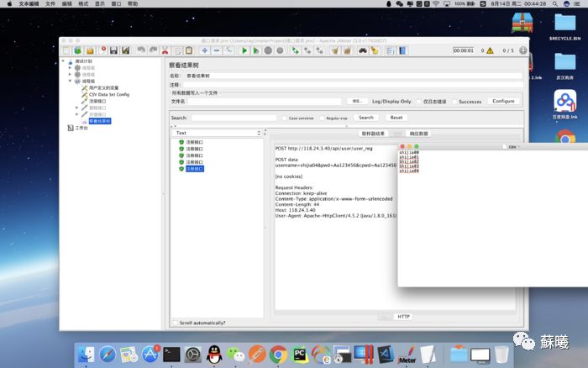Select the highlighted 注册接口 result row
588x368 pixels.
click(195, 169)
